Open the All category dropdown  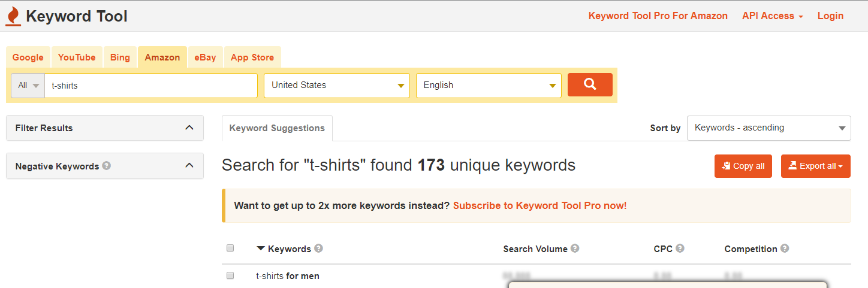click(x=28, y=85)
